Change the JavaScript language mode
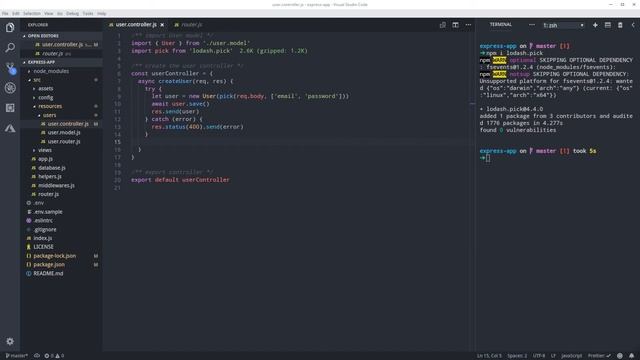Screen dimensions: 640x360 click(x=571, y=356)
